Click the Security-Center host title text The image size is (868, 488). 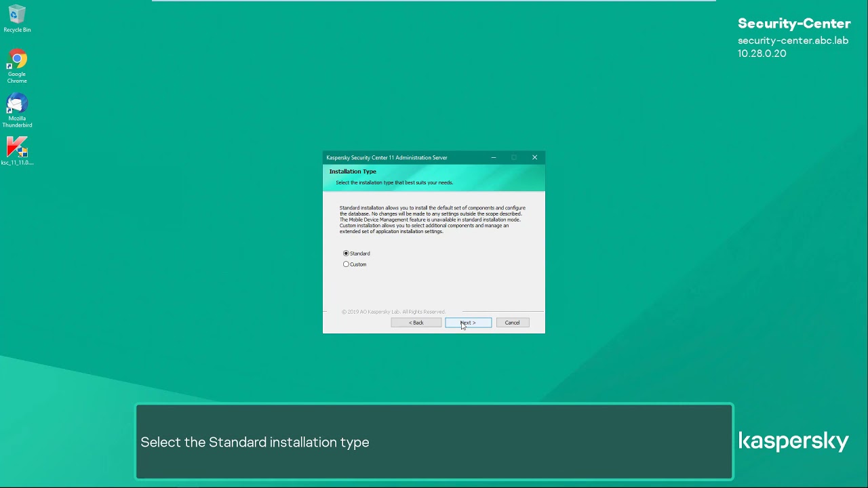pos(794,24)
